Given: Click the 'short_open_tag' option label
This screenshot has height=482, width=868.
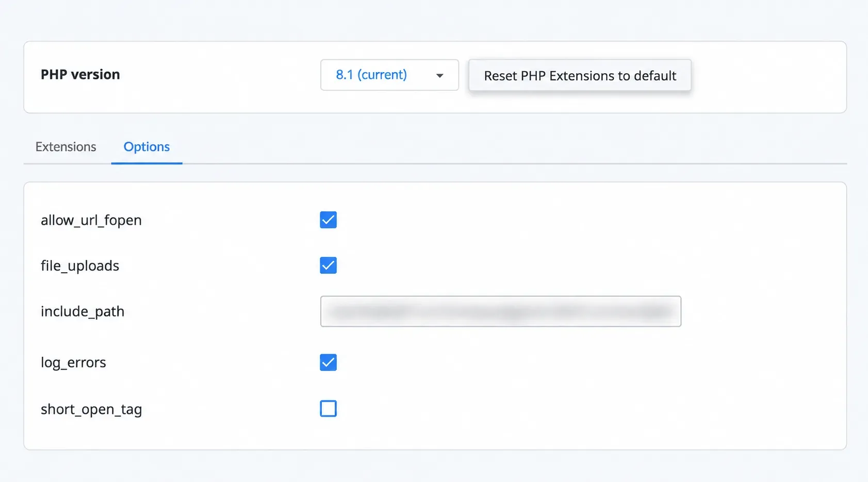Looking at the screenshot, I should coord(91,409).
